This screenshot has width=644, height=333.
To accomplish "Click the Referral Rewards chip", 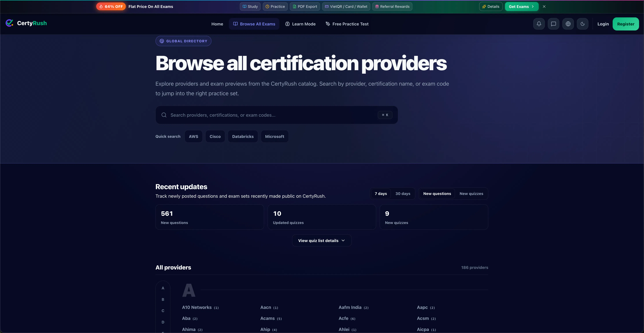I will point(392,6).
